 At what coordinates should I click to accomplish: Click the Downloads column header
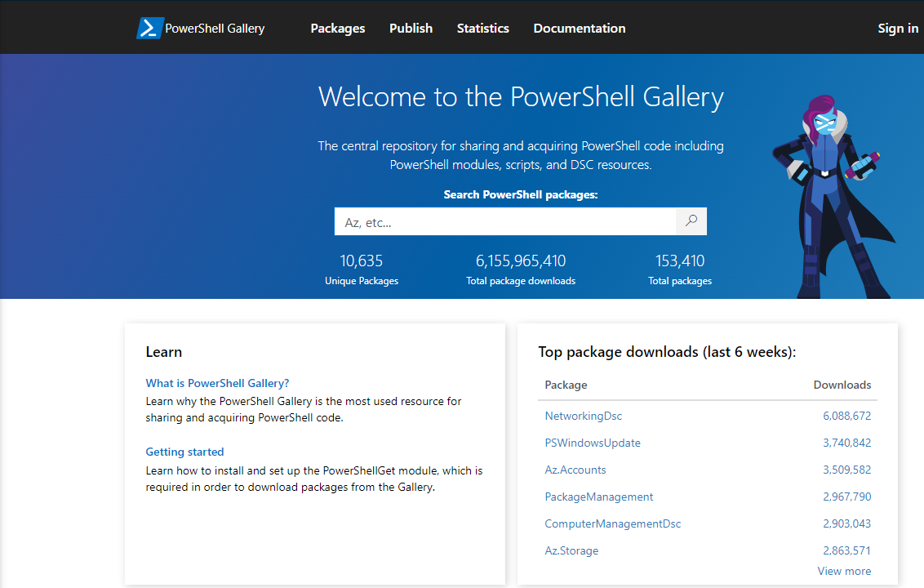click(842, 385)
